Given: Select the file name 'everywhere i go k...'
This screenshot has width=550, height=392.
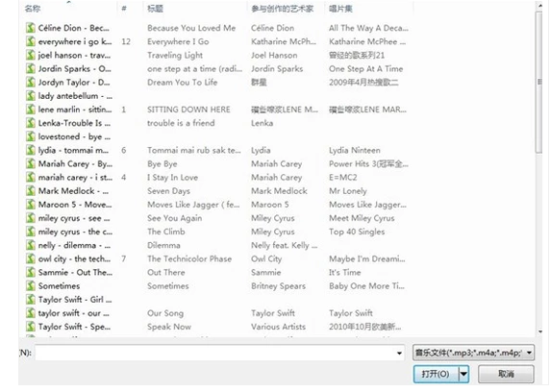Looking at the screenshot, I should (x=75, y=41).
